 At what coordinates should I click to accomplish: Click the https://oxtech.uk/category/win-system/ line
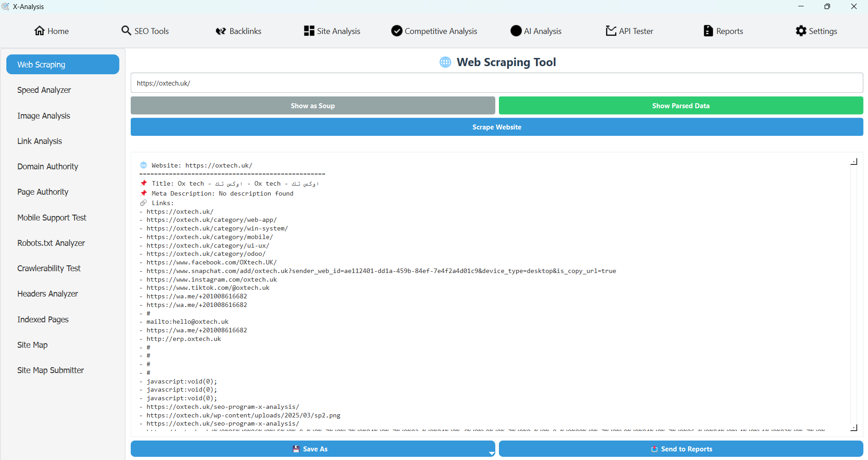[x=217, y=228]
